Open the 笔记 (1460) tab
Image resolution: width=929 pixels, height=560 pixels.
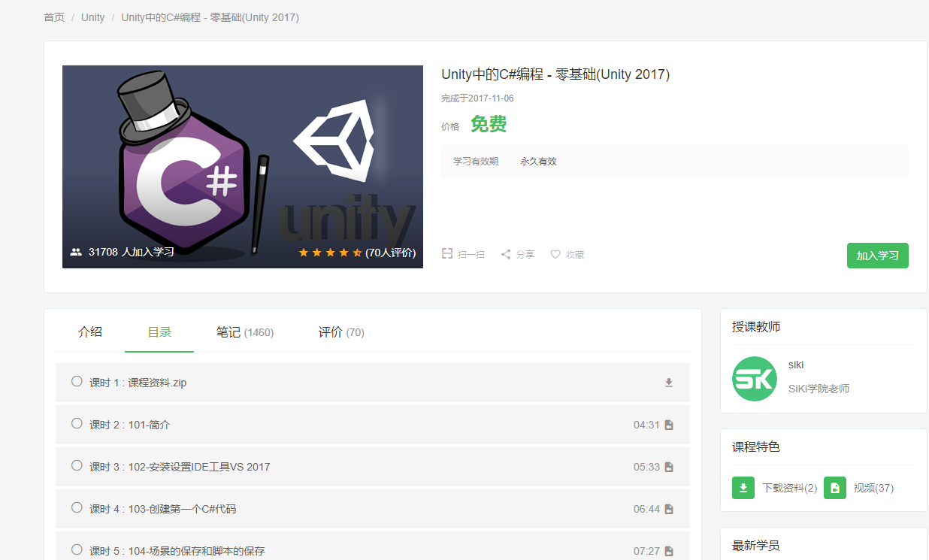245,332
